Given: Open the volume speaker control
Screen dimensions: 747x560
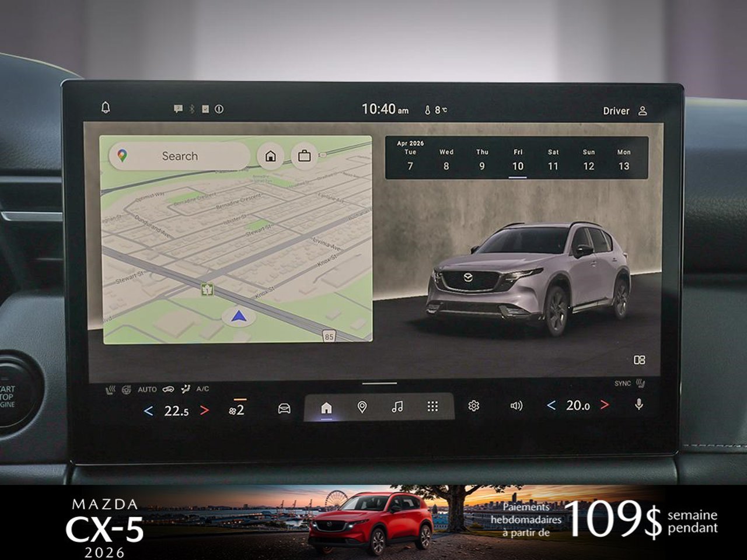Looking at the screenshot, I should [516, 405].
